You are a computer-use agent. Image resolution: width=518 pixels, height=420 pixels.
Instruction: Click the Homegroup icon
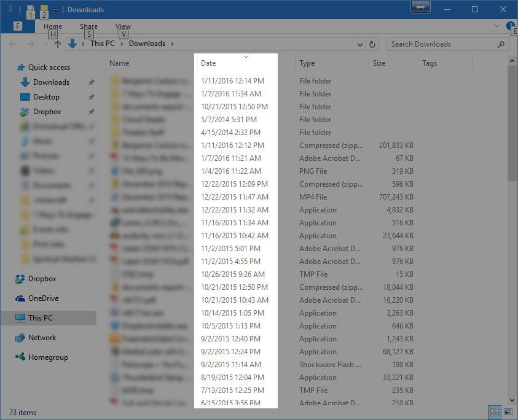pos(20,357)
